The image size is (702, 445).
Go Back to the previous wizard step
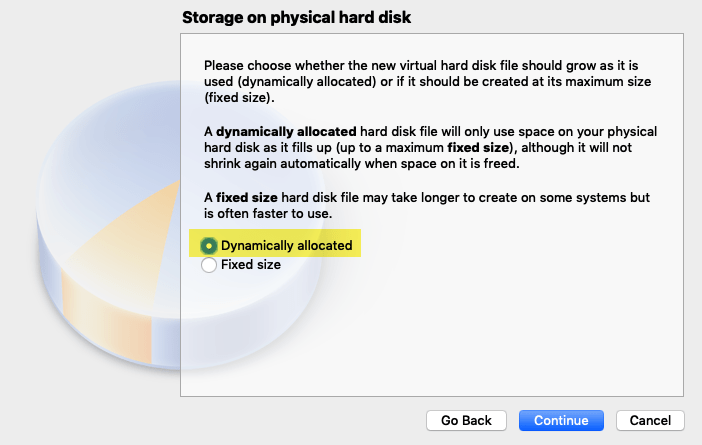[x=466, y=420]
